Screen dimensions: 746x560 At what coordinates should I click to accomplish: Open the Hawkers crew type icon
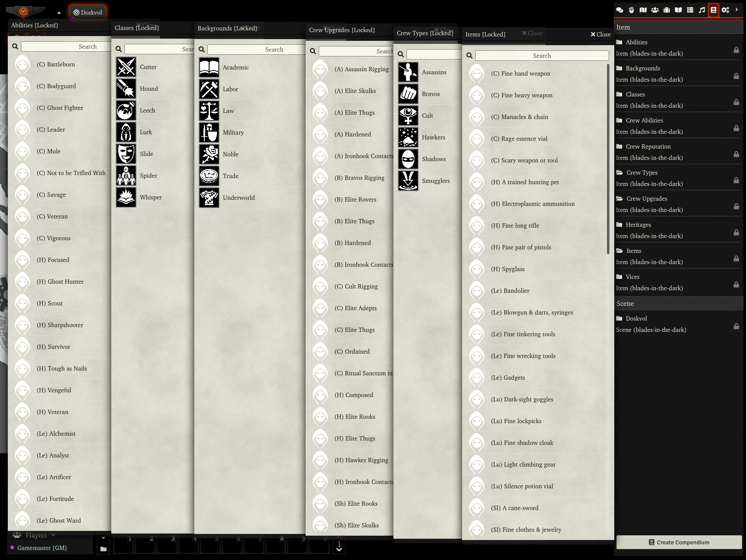[408, 137]
